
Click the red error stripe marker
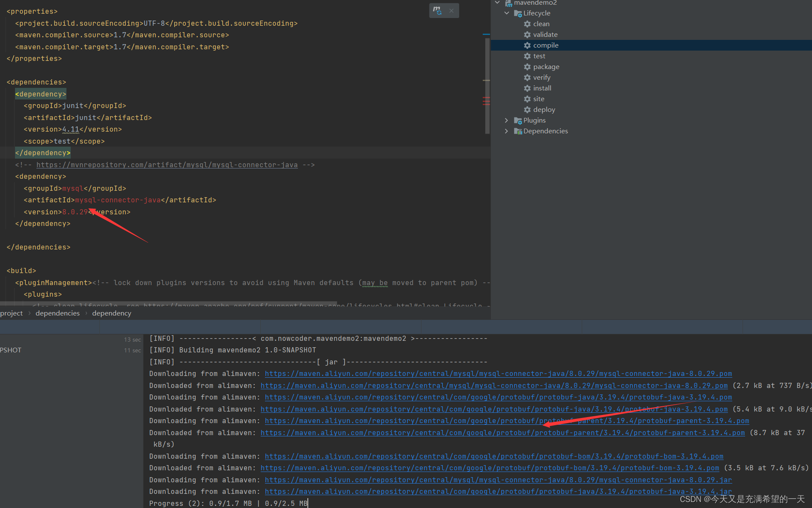(486, 101)
